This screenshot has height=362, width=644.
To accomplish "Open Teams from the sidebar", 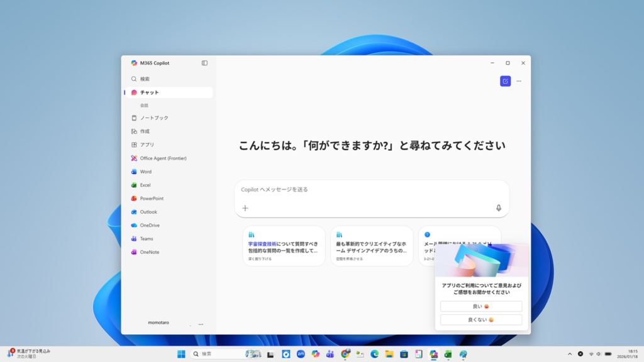I will 147,239.
